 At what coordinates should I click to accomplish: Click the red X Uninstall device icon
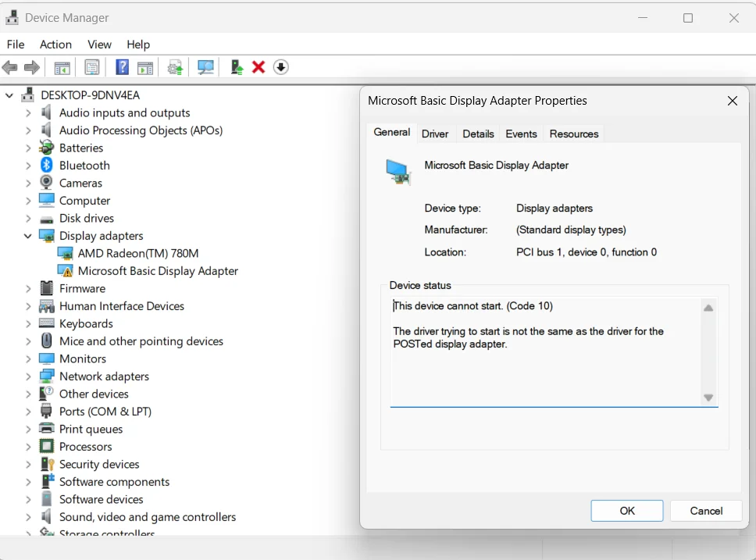point(259,67)
